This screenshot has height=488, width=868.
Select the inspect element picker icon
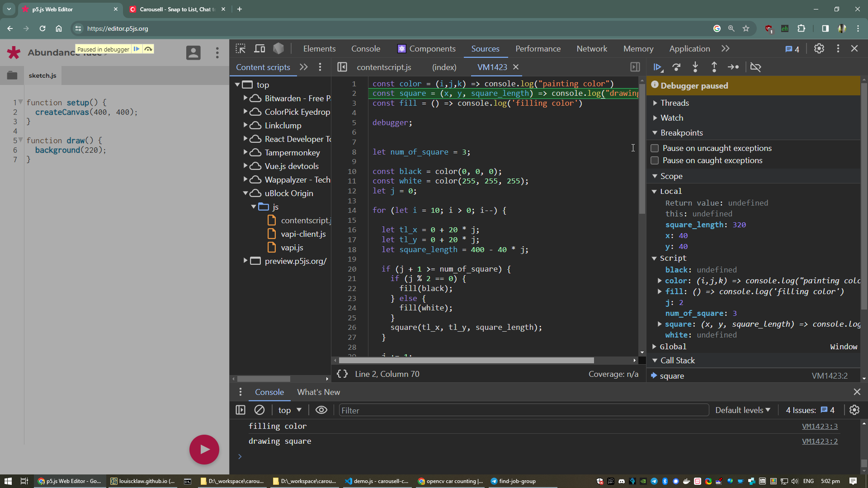point(241,49)
